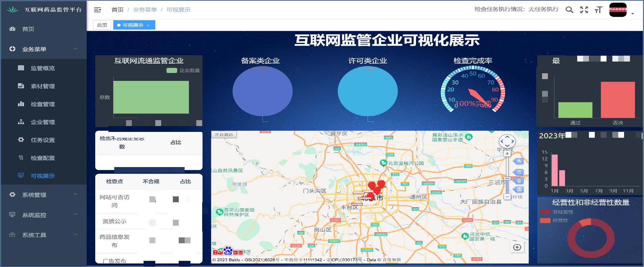This screenshot has height=267, width=644.
Task: Click the 备案类企业 pie chart
Action: [x=263, y=91]
